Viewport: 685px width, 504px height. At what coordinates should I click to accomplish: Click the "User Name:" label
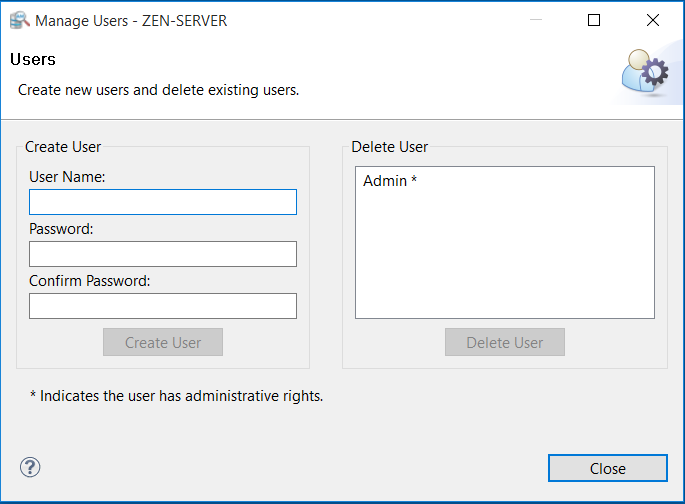click(x=68, y=177)
